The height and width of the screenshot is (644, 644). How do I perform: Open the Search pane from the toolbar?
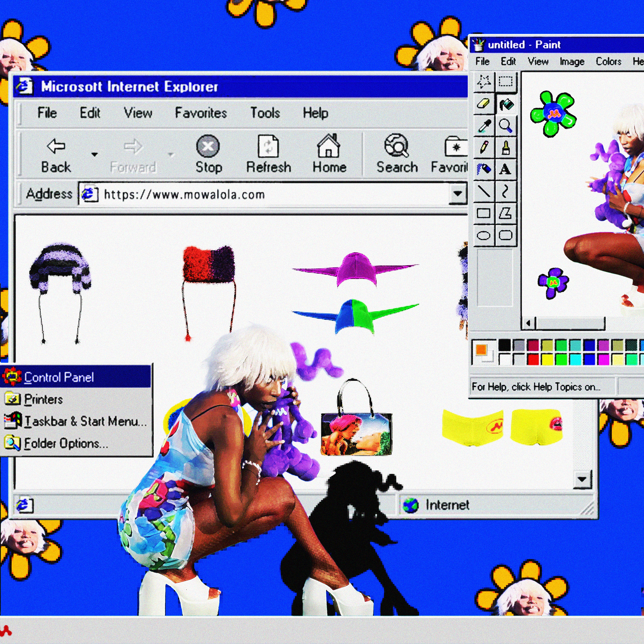click(x=397, y=153)
